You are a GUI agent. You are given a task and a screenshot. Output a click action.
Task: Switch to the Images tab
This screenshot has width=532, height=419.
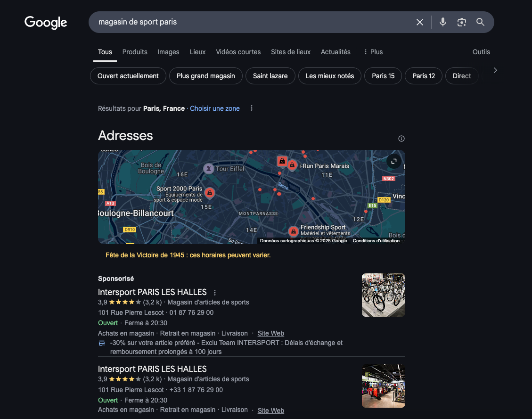[168, 52]
